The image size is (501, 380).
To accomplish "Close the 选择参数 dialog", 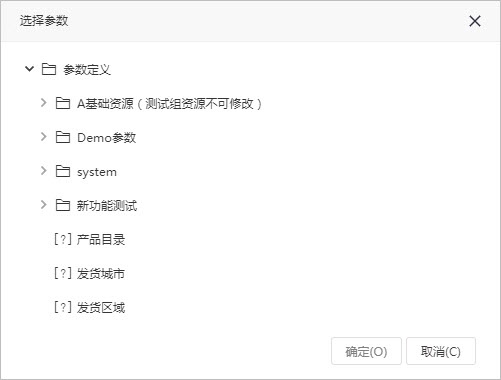I will click(475, 21).
